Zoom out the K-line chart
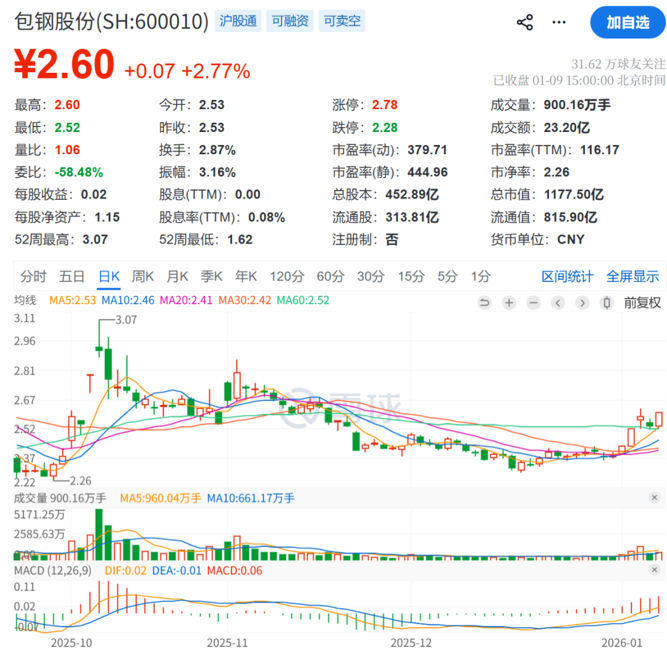 point(532,302)
